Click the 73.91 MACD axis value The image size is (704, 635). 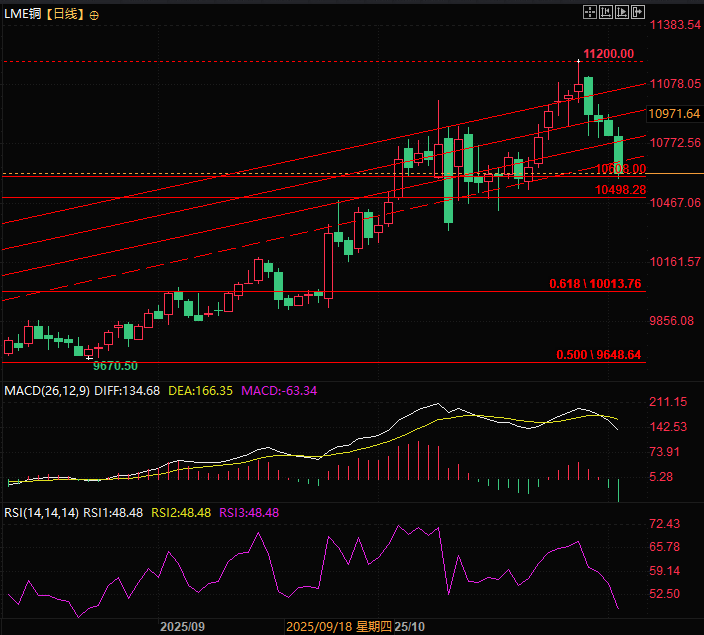[664, 452]
